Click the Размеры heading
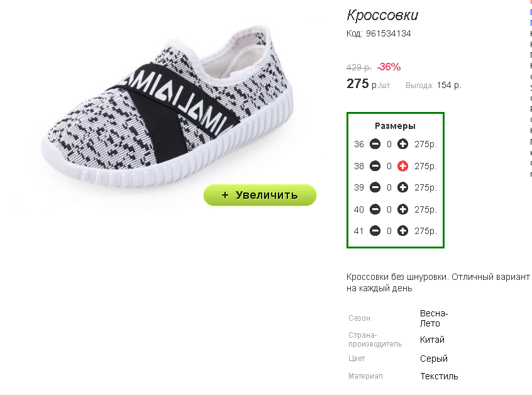The height and width of the screenshot is (395, 532). (396, 126)
